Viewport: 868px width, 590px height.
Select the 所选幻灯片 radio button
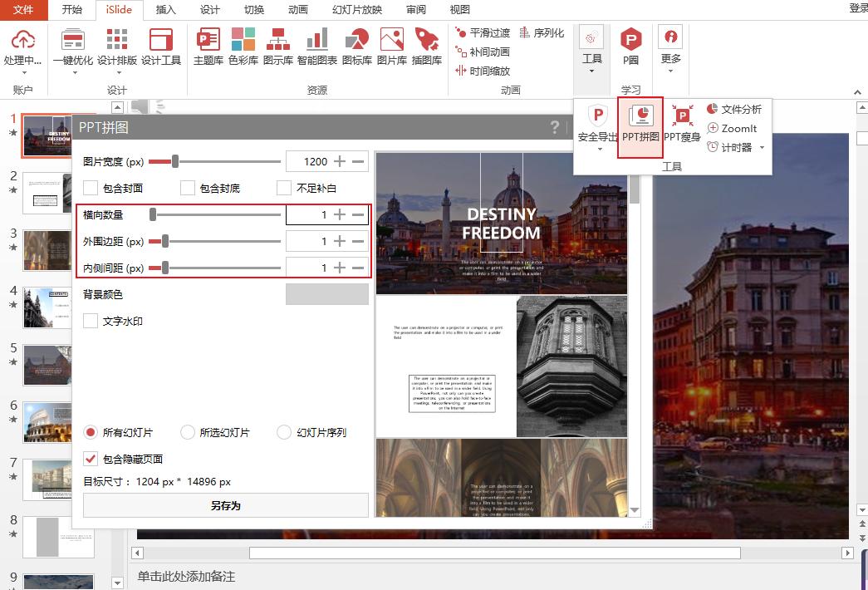tap(187, 432)
